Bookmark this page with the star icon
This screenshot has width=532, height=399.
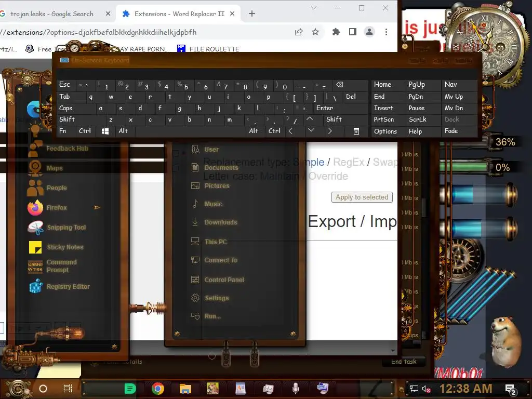pyautogui.click(x=315, y=32)
